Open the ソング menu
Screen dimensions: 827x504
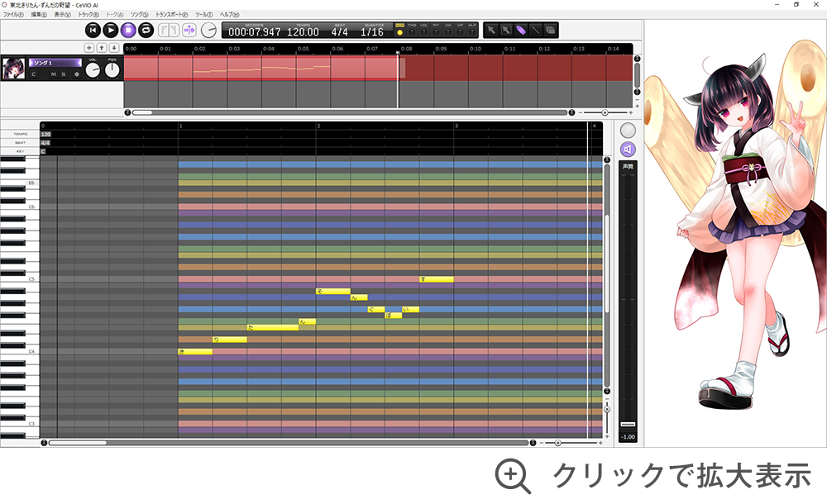pos(140,15)
